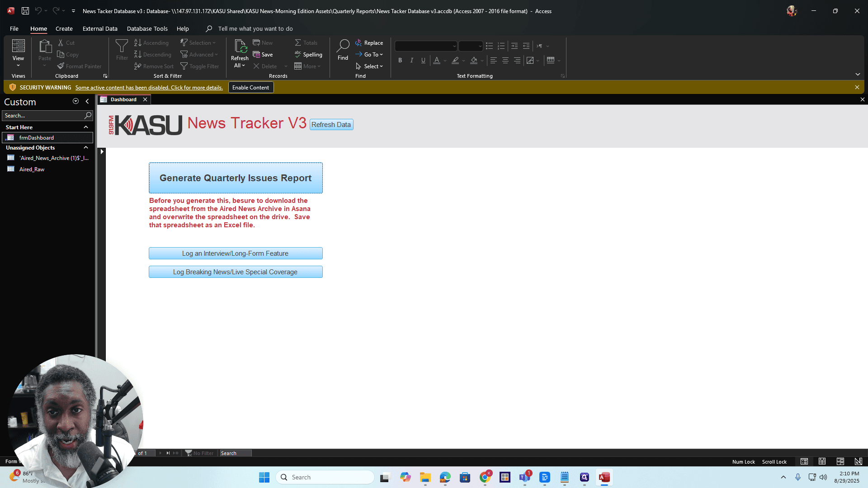Click the increase indent icon
This screenshot has height=488, width=868.
click(514, 46)
